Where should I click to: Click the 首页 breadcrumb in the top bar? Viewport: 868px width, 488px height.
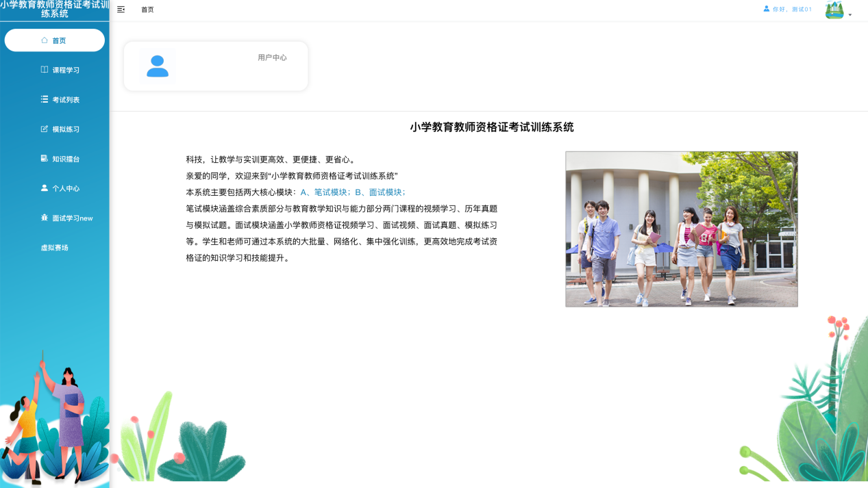[x=147, y=10]
